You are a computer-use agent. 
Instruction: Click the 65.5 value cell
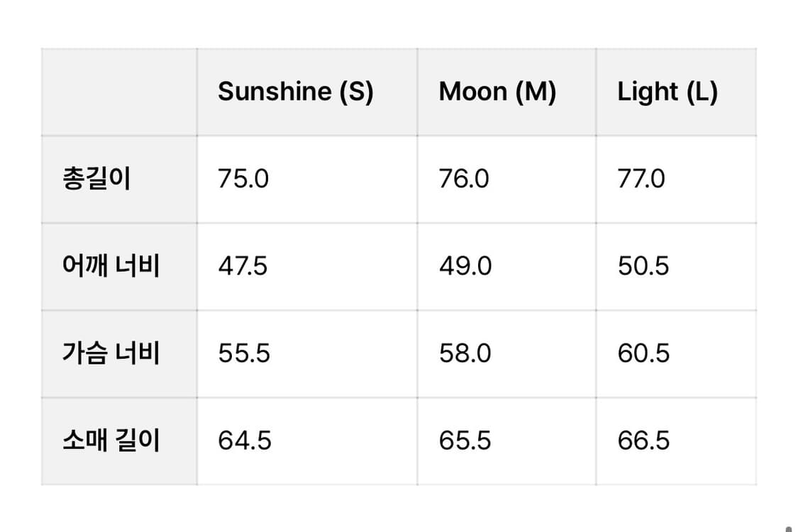point(465,440)
